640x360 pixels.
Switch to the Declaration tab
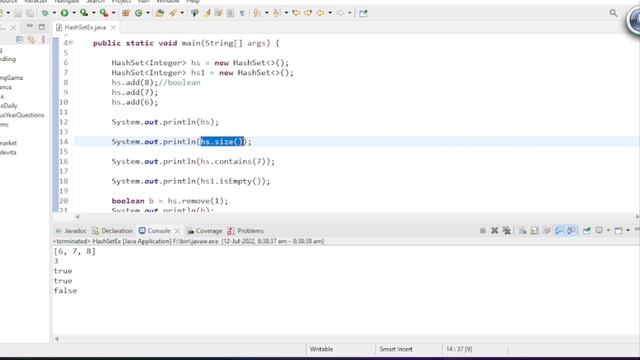(112, 231)
